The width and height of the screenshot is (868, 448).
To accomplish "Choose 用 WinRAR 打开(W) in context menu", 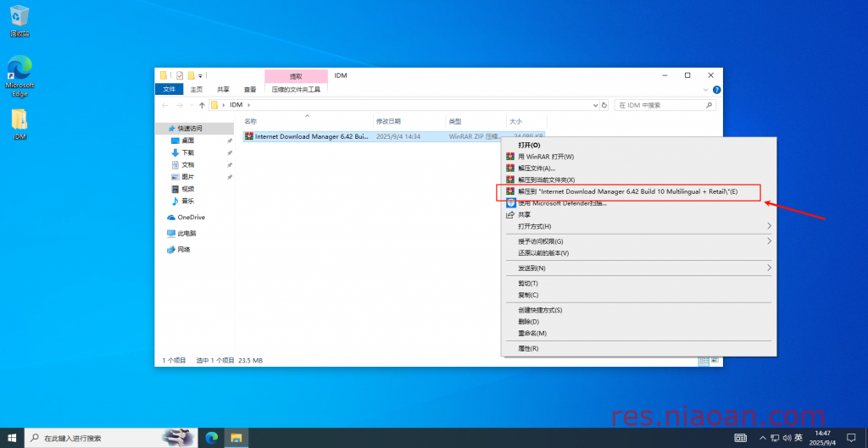I will pos(638,157).
